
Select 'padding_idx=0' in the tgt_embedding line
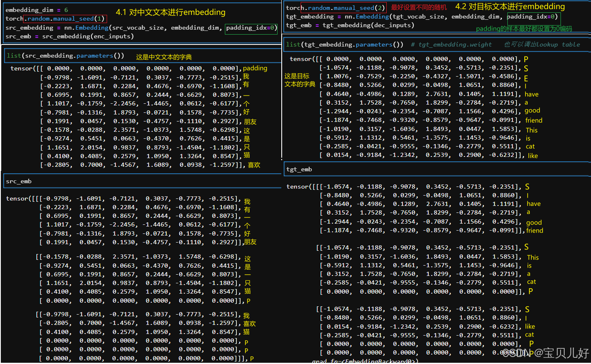pos(533,17)
